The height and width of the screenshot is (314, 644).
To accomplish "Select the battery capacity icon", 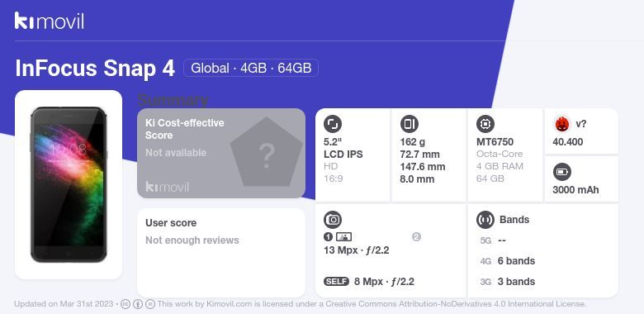I will click(562, 172).
